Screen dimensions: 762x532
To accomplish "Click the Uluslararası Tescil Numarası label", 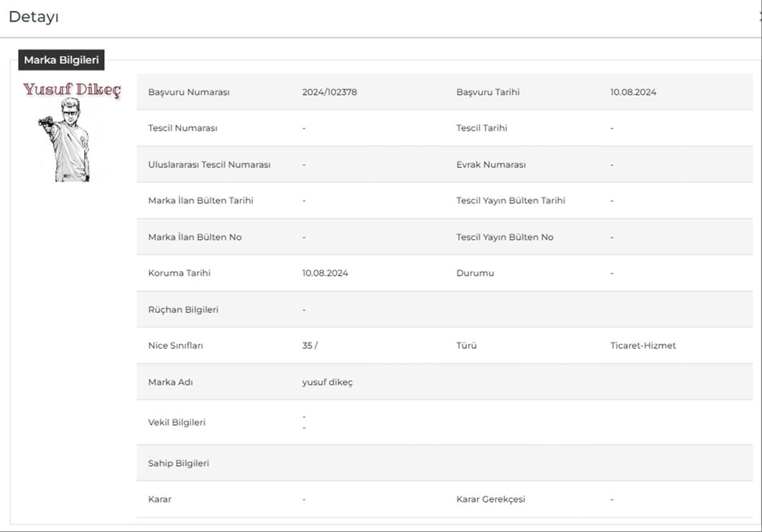I will [x=209, y=164].
